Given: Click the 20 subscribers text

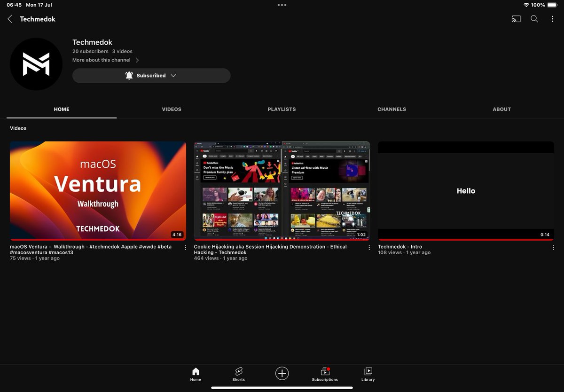Looking at the screenshot, I should (90, 51).
